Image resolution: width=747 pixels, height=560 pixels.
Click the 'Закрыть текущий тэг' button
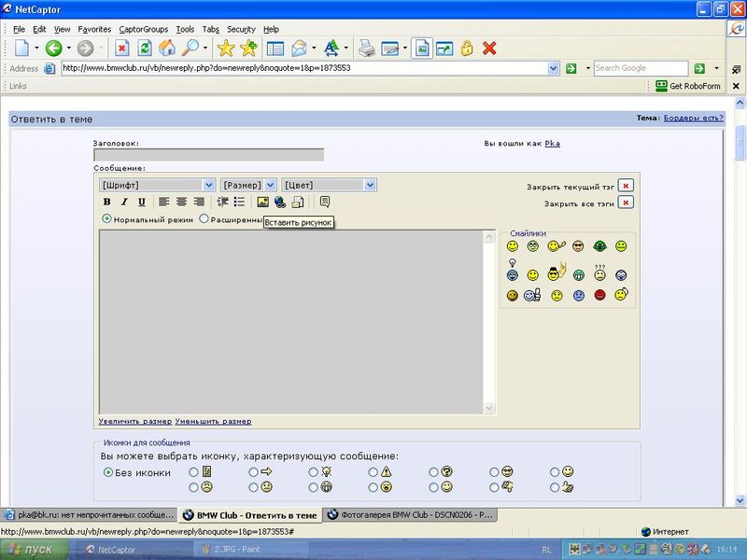626,186
